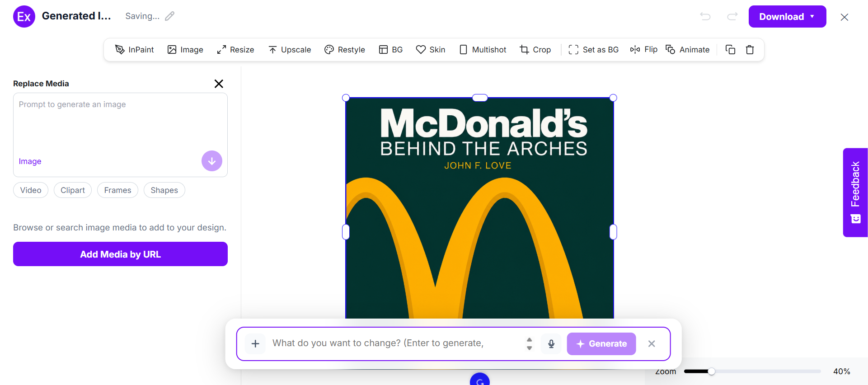Open the Restyle palette tool
The height and width of the screenshot is (385, 868).
click(345, 50)
